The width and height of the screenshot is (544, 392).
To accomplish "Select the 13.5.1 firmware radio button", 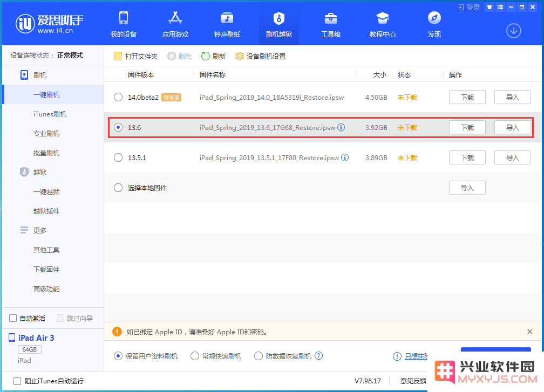I will point(118,157).
